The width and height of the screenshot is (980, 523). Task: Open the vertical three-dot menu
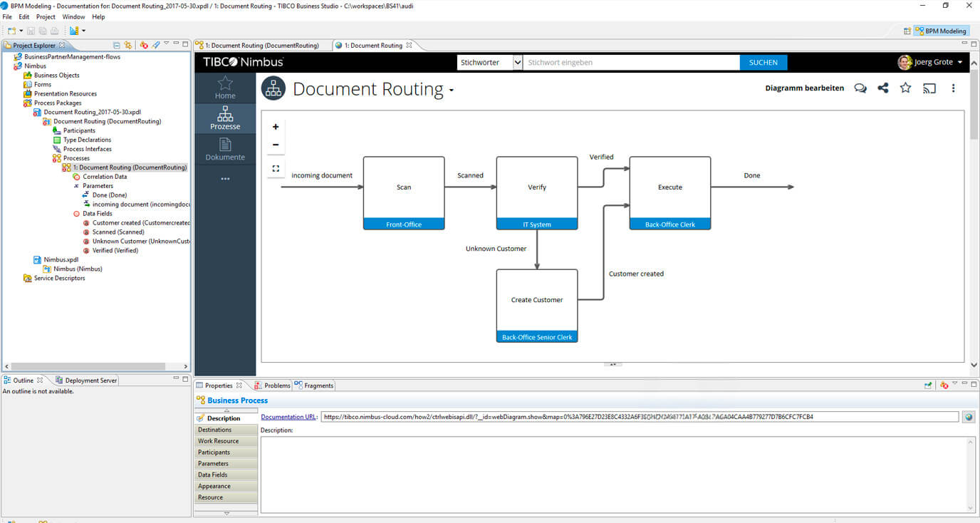click(953, 88)
